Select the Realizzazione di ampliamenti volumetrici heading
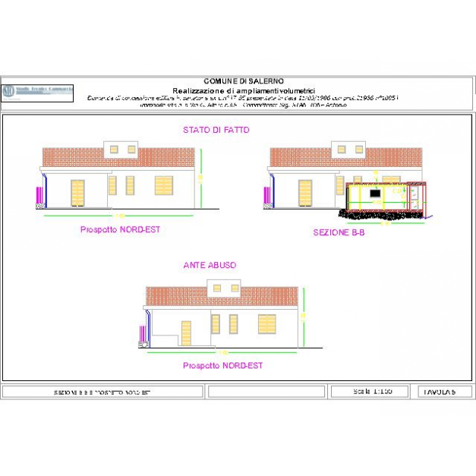Screen dimensions: 476x476 [244, 90]
